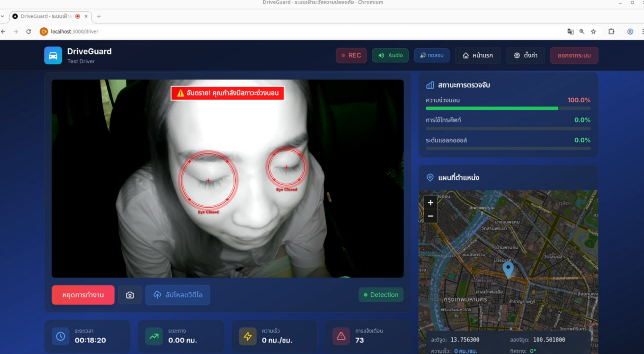
Task: Go to the หน้าแรก home page
Action: [x=478, y=55]
